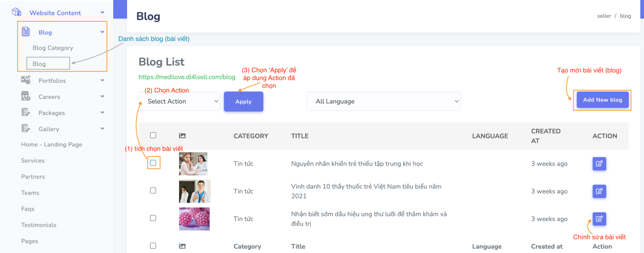Open Blog Category in the sidebar
Image resolution: width=644 pixels, height=253 pixels.
coord(53,48)
